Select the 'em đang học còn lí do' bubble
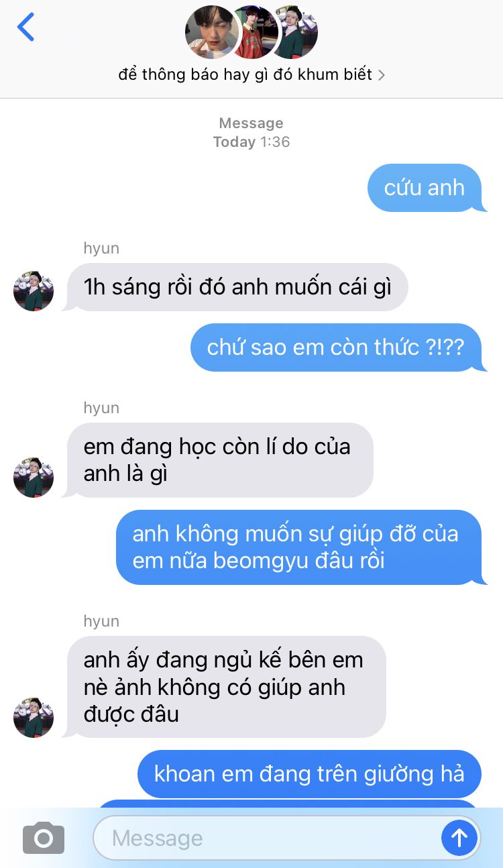 (x=218, y=460)
